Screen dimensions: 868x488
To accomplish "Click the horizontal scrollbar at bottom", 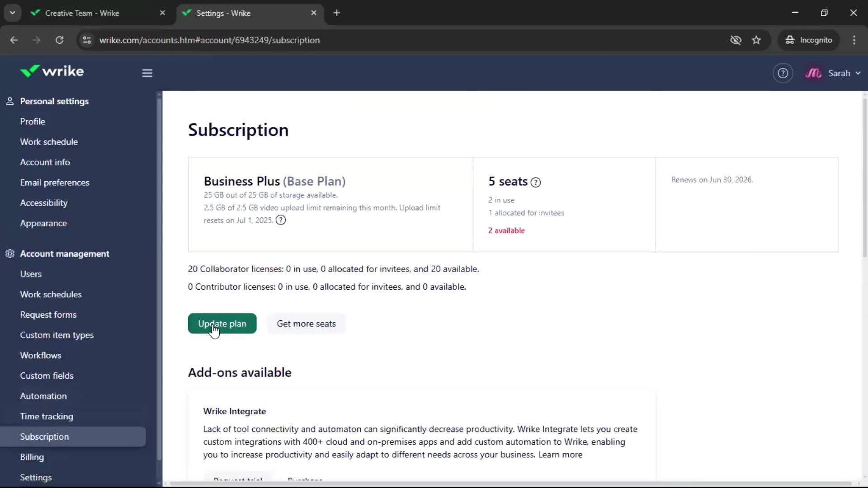I will pyautogui.click(x=511, y=483).
